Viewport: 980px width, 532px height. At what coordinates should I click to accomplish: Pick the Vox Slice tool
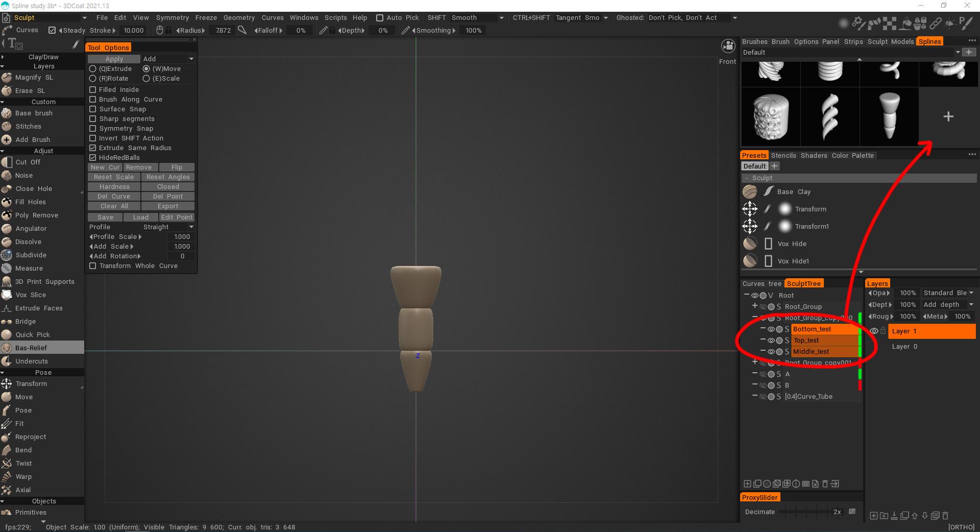click(x=30, y=295)
